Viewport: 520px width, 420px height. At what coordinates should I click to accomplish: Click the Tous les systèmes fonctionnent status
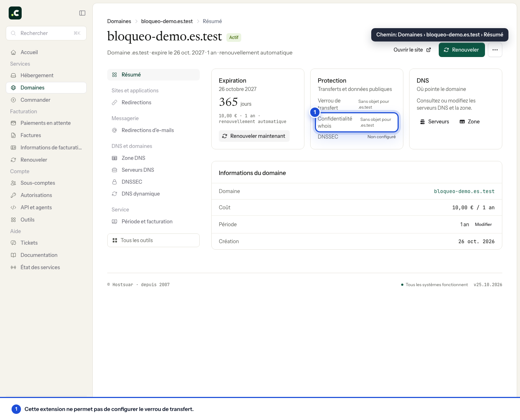click(434, 285)
